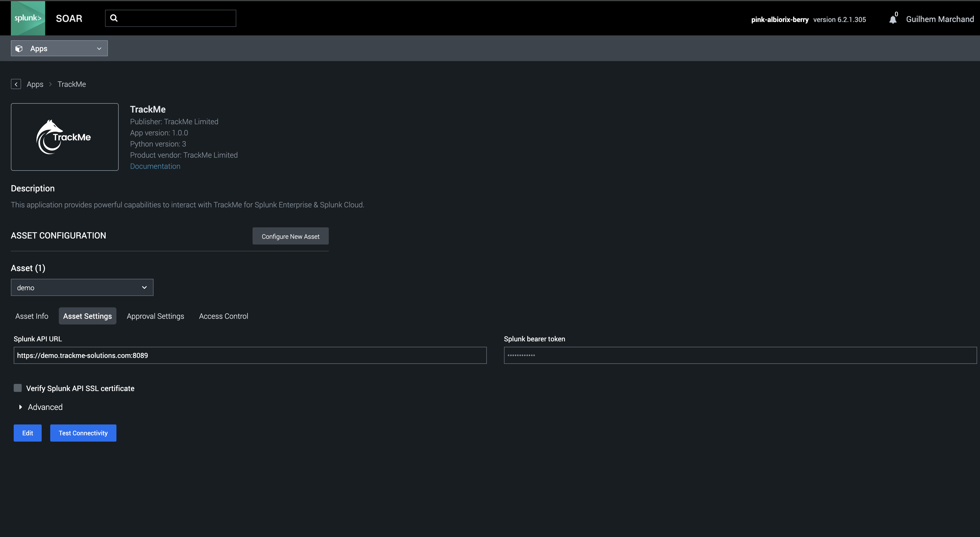Click the TrackMe breadcrumb item
Viewport: 980px width, 537px height.
point(72,84)
